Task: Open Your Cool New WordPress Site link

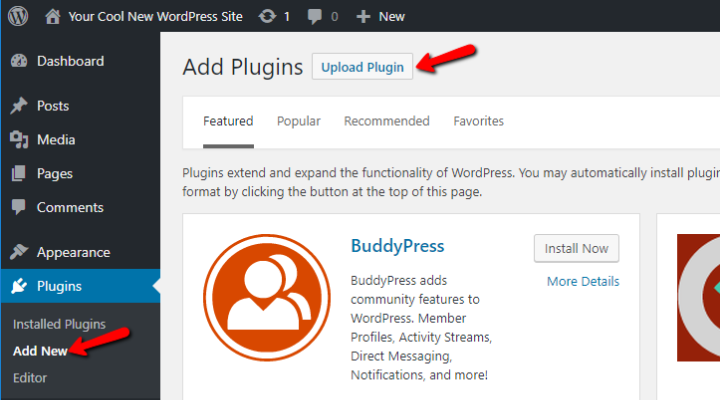Action: pyautogui.click(x=155, y=17)
